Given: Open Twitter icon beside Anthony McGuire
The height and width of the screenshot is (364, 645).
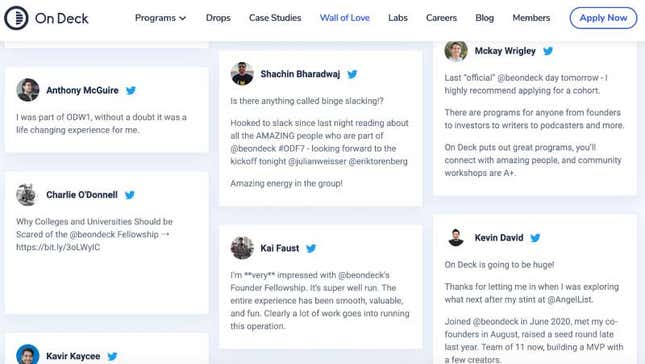Looking at the screenshot, I should [x=131, y=90].
